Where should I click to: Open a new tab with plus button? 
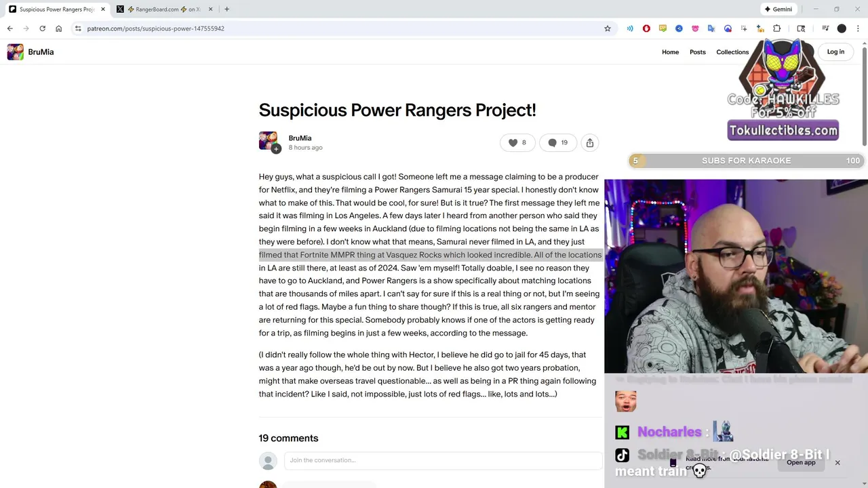(x=226, y=9)
